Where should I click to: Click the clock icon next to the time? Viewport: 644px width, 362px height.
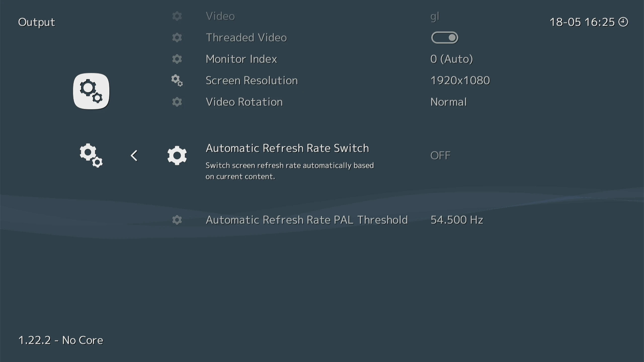point(623,22)
